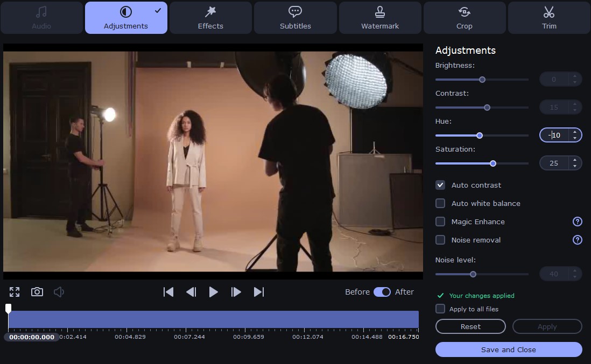Increase Hue using the up stepper arrow

tap(575, 132)
